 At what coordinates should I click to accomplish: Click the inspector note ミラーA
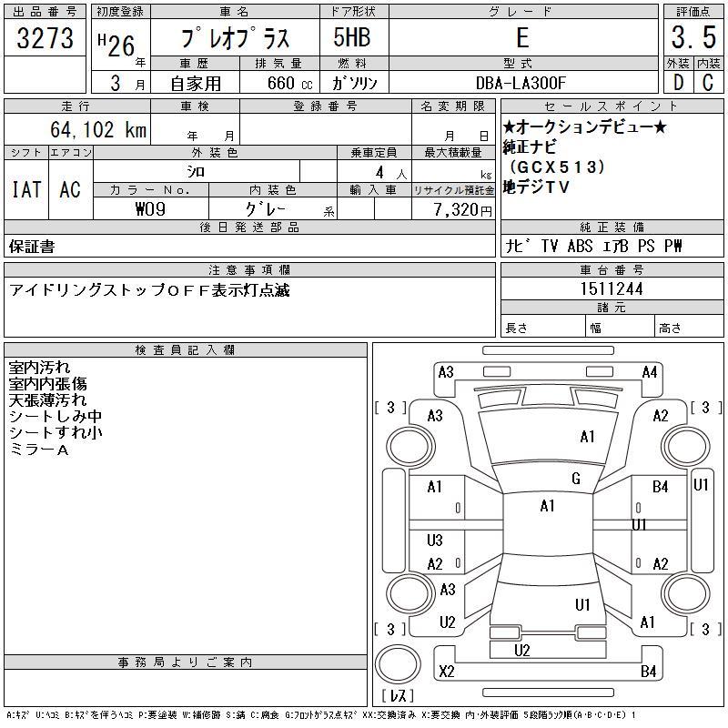click(39, 450)
